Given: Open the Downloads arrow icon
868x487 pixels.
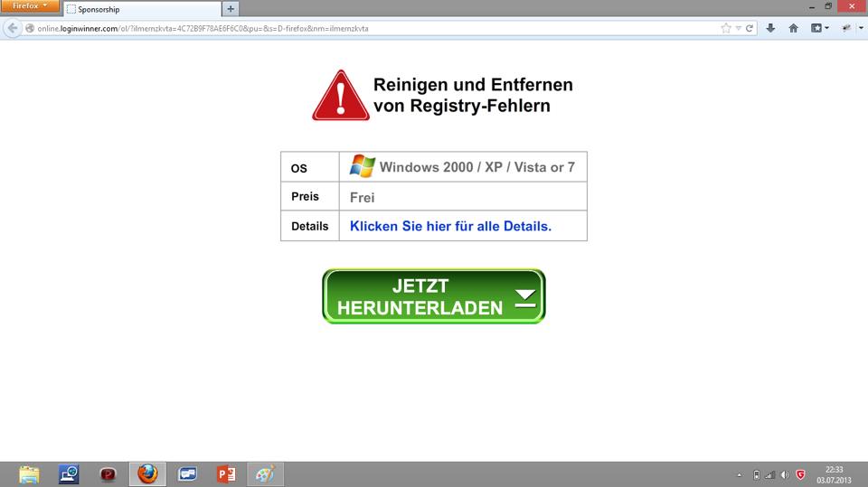Looking at the screenshot, I should (x=770, y=28).
